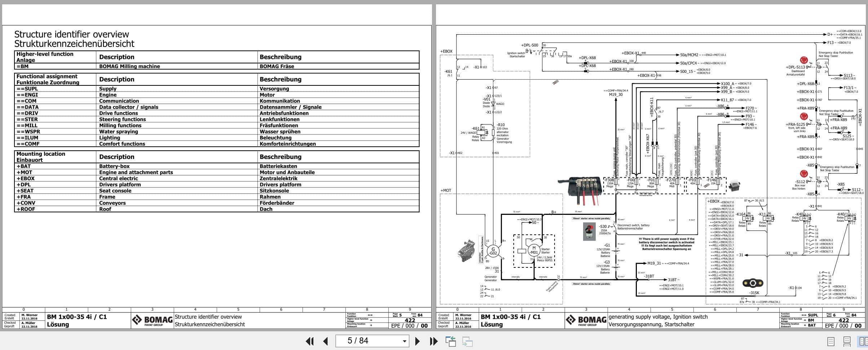The image size is (868, 350).
Task: Click the '-31BT' ground label
Action: [x=649, y=276]
